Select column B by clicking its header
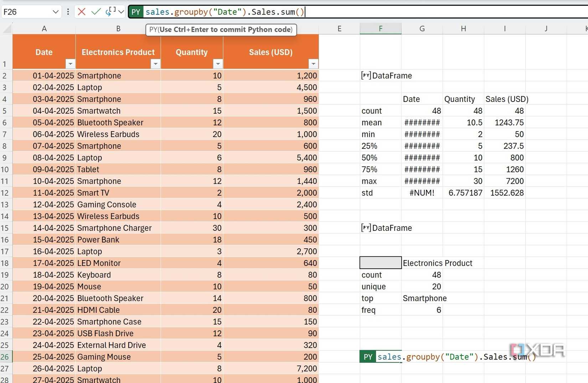 point(118,29)
